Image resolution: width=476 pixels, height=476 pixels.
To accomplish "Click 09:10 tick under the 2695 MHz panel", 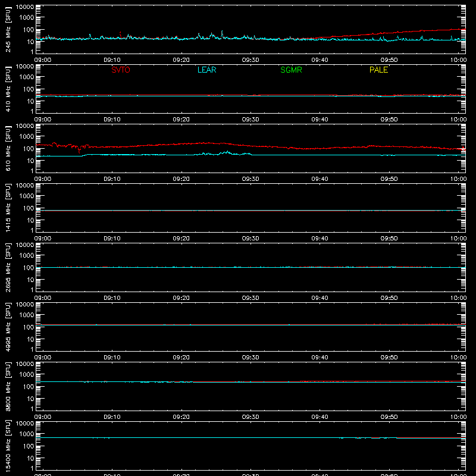I will point(112,298).
